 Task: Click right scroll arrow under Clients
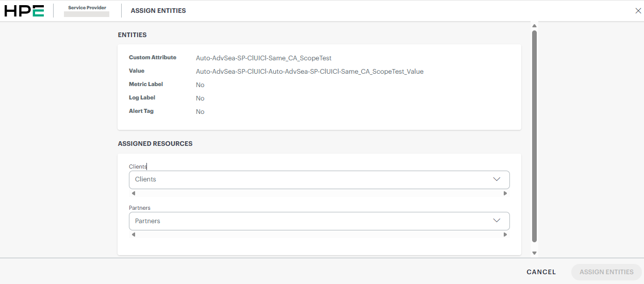coord(505,194)
